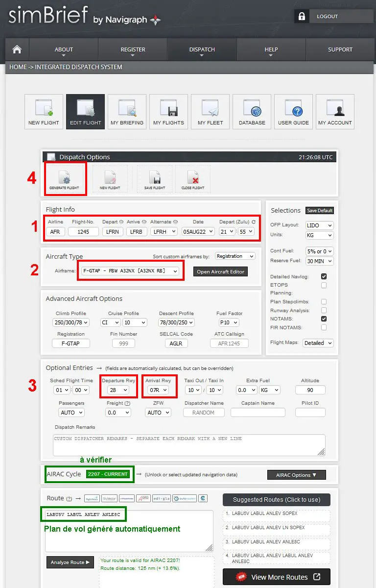Click the Airline field AFR
376x588 pixels.
pyautogui.click(x=55, y=231)
